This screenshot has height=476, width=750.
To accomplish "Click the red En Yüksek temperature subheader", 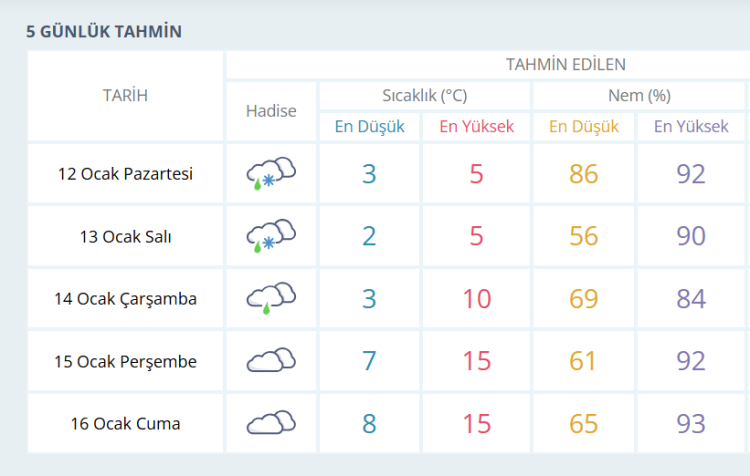I will click(x=477, y=126).
